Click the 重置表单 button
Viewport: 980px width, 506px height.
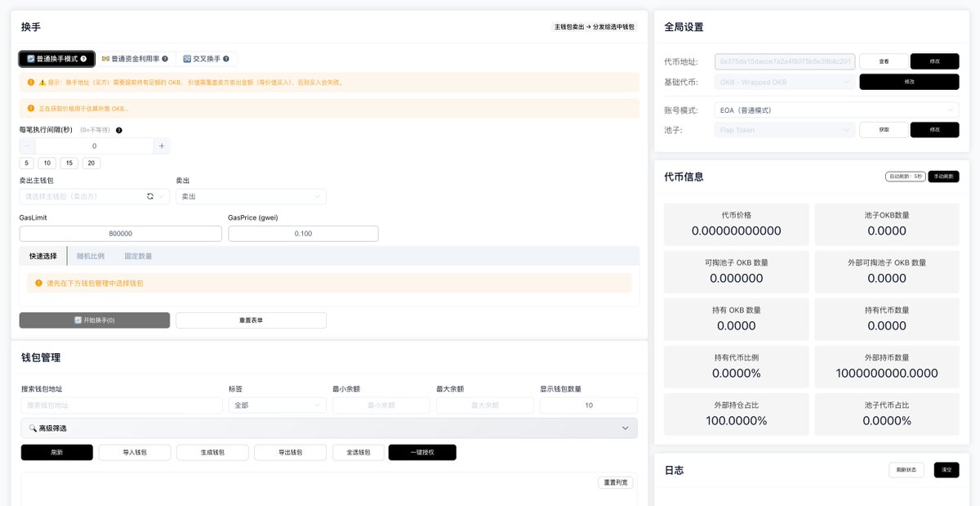pos(252,320)
